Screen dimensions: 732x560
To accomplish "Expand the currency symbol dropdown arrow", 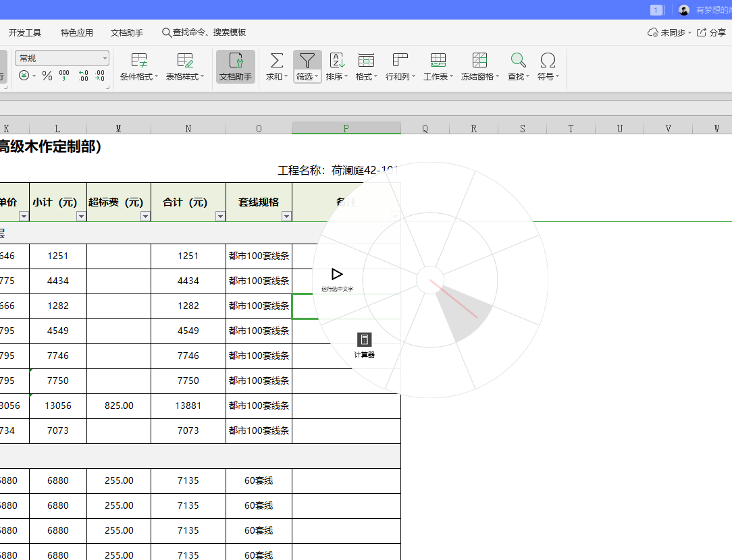I will point(34,76).
